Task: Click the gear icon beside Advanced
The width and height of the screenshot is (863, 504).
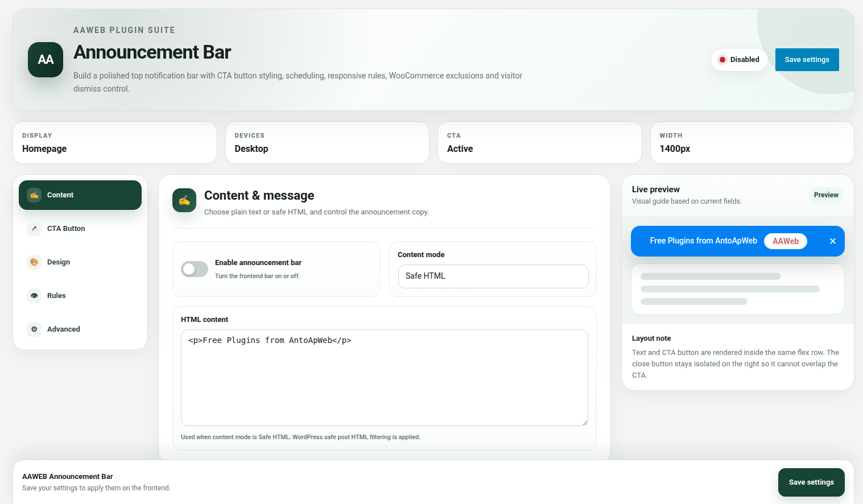Action: [34, 329]
